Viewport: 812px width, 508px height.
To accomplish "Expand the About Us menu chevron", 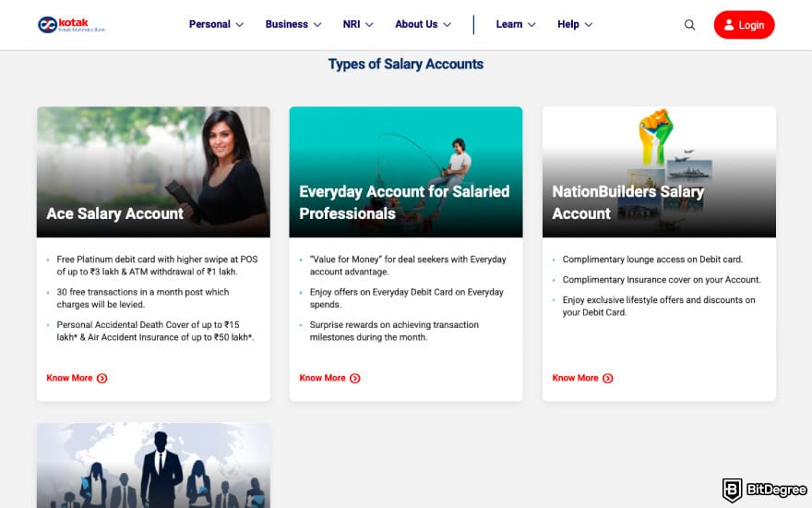I will coord(448,25).
